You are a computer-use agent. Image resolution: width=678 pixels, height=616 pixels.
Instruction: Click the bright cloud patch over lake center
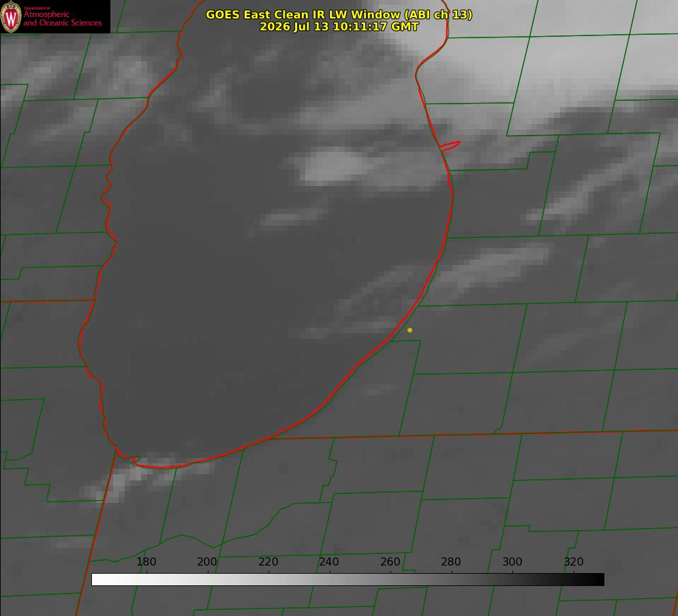point(333,166)
